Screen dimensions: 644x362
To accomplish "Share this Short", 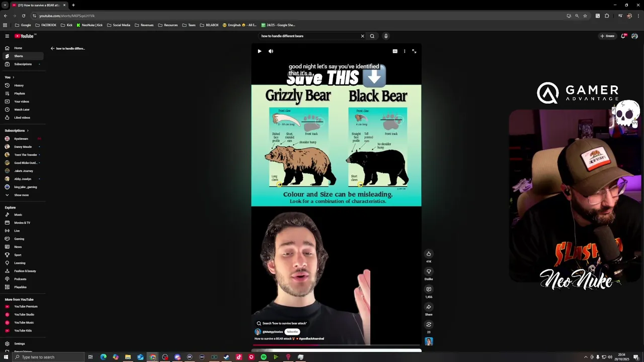I will (429, 307).
